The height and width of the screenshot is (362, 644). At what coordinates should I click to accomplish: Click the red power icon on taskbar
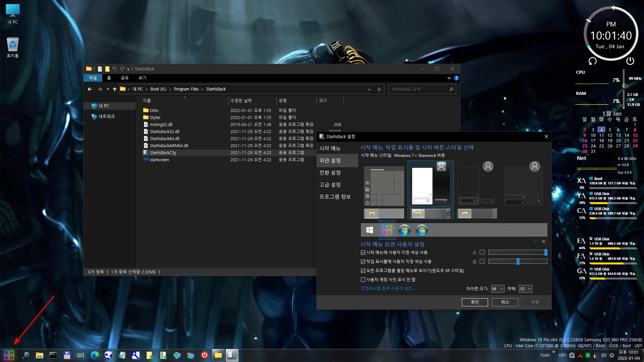pyautogui.click(x=204, y=355)
